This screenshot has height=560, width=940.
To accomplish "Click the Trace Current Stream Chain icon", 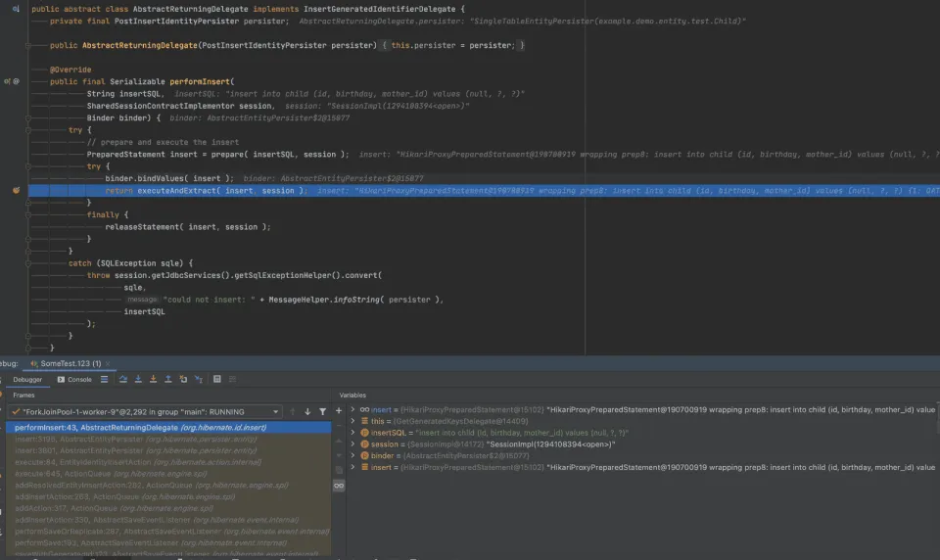I will pos(233,379).
